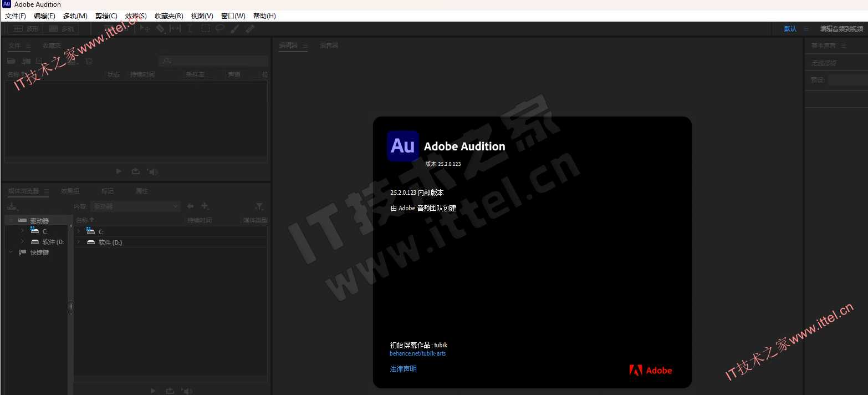The height and width of the screenshot is (395, 868).
Task: Open the filter funnel icon in media browser
Action: tap(259, 206)
